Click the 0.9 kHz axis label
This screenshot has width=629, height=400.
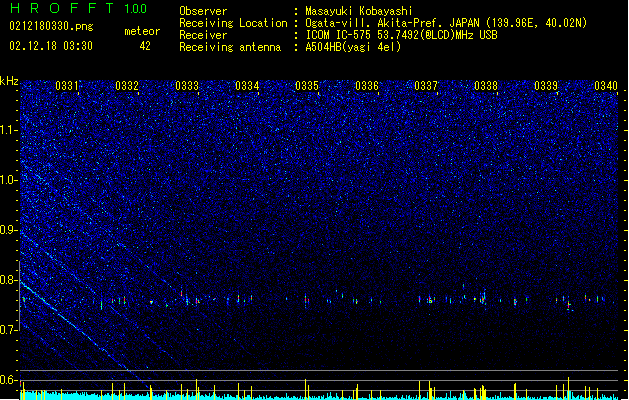point(9,230)
